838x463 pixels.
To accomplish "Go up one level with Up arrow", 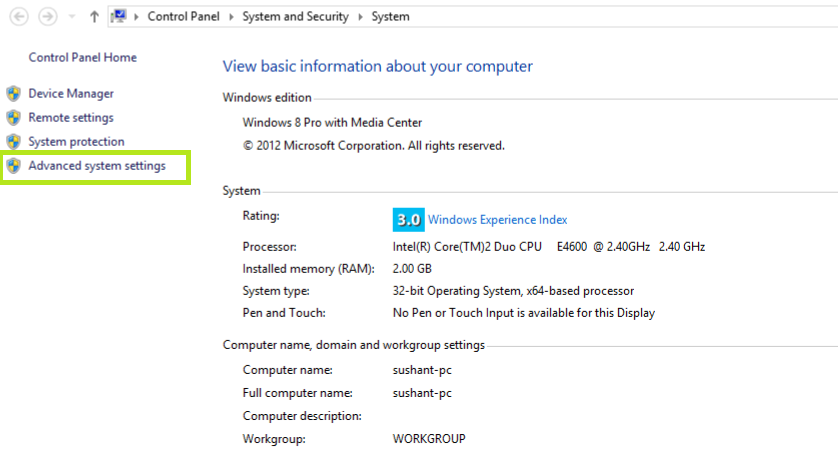I will [x=94, y=17].
